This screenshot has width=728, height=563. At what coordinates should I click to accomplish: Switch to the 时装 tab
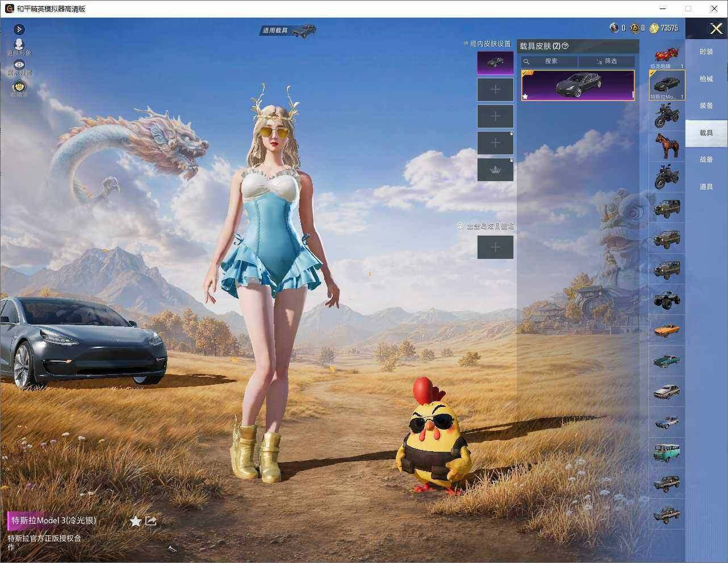(x=706, y=52)
